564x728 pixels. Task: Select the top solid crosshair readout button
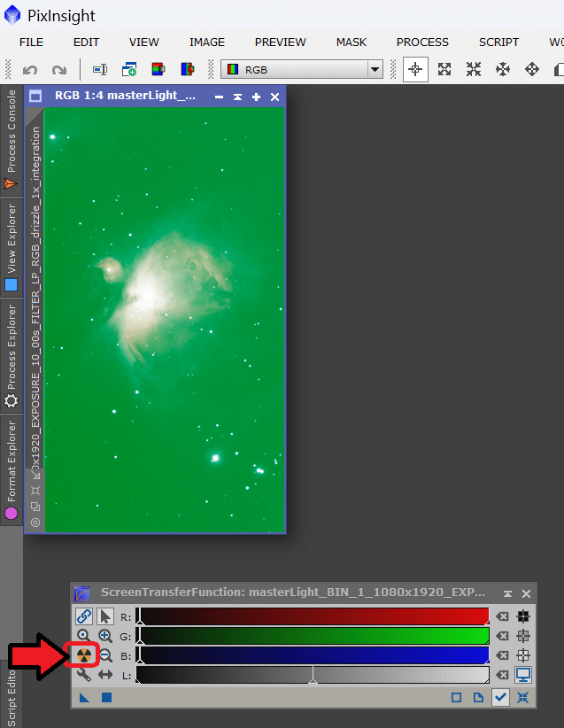523,616
